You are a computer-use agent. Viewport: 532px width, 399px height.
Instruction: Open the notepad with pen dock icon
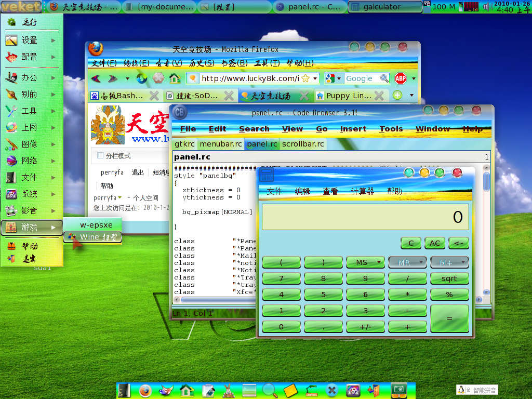click(208, 391)
